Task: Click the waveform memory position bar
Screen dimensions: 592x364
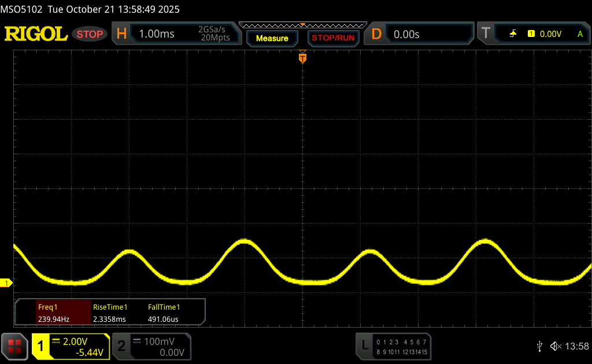Action: tap(302, 25)
